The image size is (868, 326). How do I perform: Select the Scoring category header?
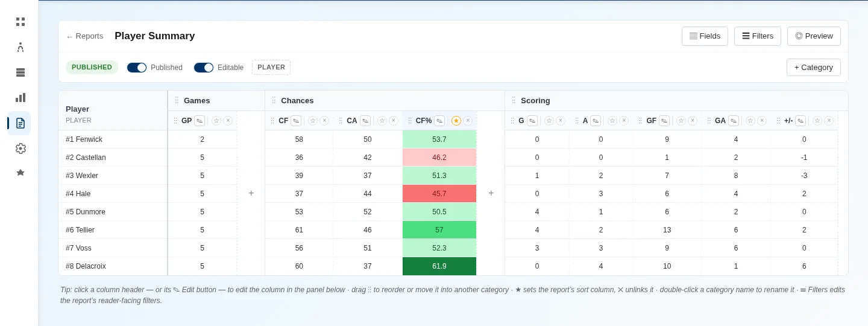click(535, 101)
